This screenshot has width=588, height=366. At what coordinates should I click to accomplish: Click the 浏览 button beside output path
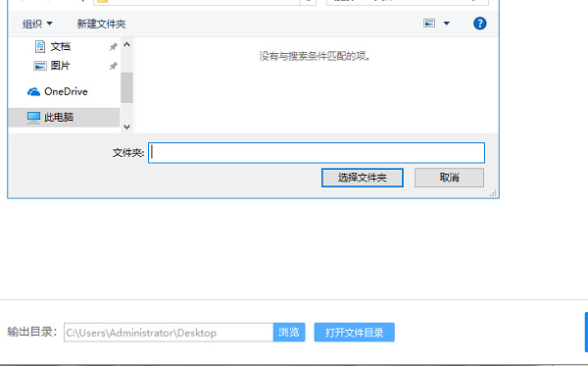pyautogui.click(x=289, y=333)
